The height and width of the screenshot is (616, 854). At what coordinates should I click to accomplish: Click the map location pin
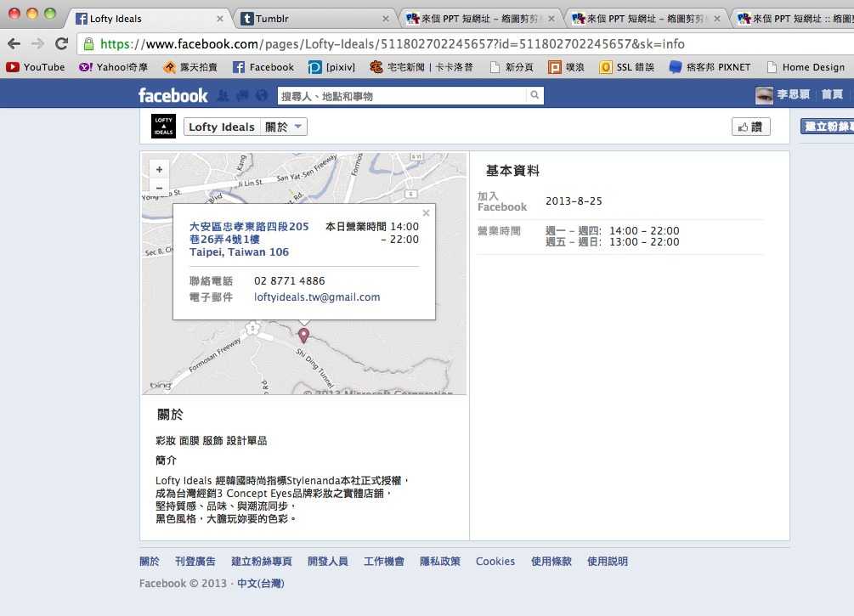pos(303,335)
